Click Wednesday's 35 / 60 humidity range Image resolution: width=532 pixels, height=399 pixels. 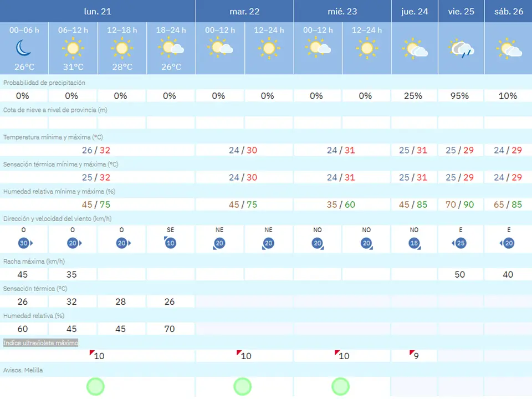pos(341,204)
